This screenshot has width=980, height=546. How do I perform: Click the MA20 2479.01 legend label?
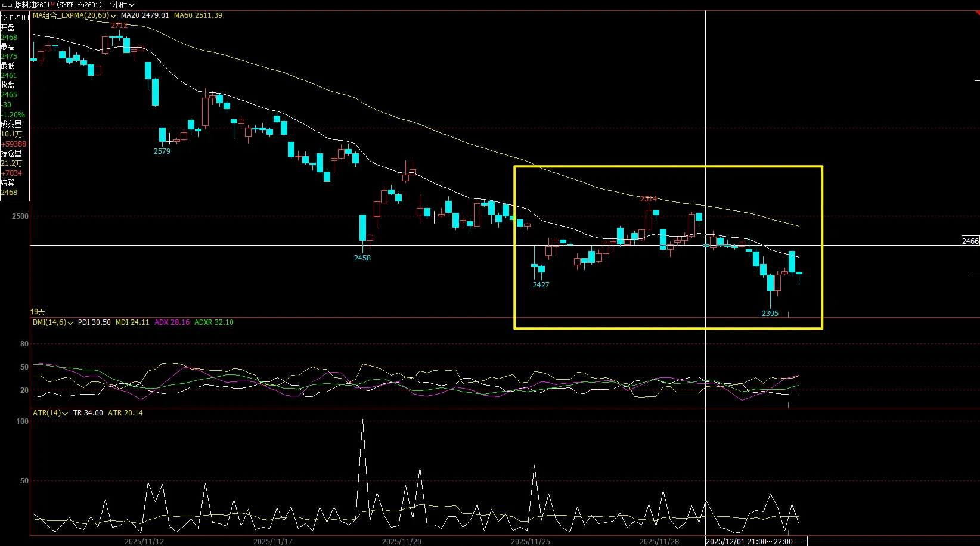coord(145,15)
